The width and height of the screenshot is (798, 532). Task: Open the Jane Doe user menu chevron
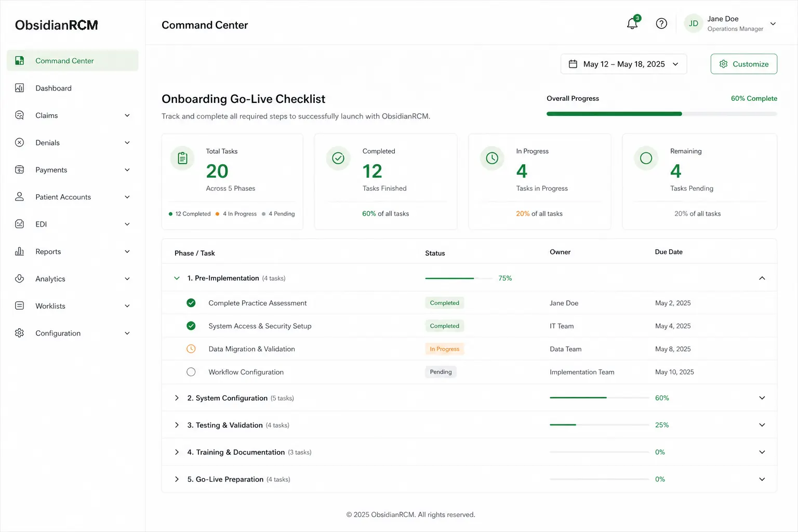pos(773,24)
